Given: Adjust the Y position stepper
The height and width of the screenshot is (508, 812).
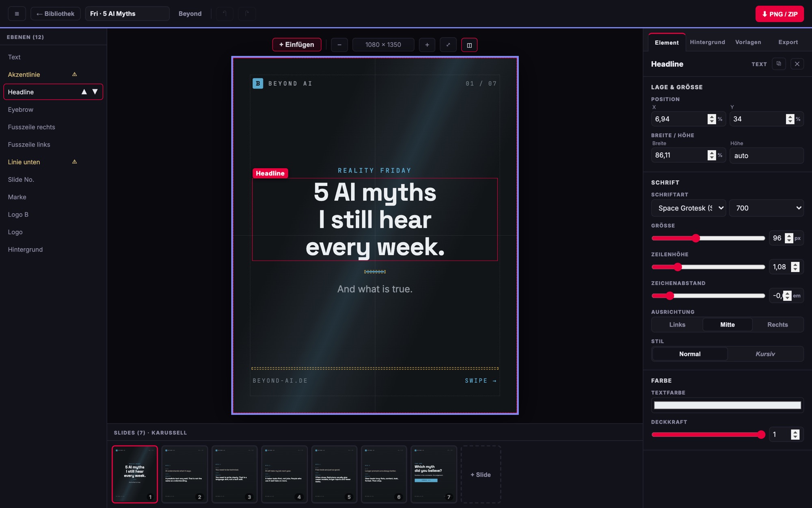Looking at the screenshot, I should pyautogui.click(x=790, y=119).
